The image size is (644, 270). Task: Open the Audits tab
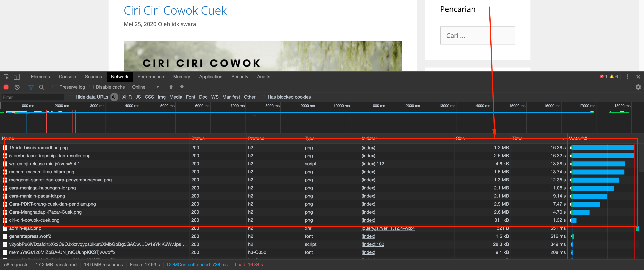[x=264, y=77]
